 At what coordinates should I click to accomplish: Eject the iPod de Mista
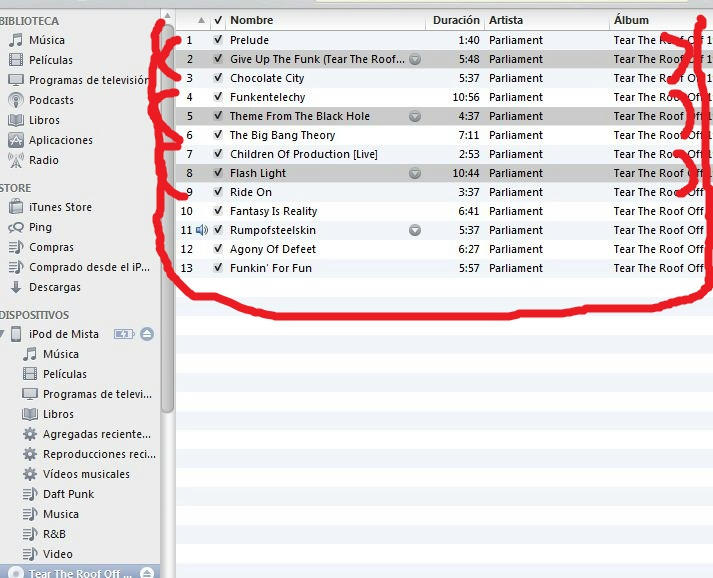[x=147, y=334]
